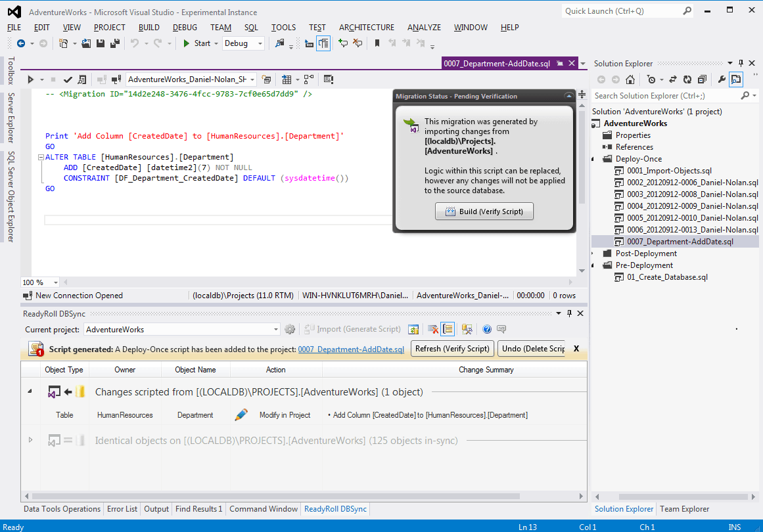Collapse the Changes scripted from group row
763x532 pixels.
[30, 391]
